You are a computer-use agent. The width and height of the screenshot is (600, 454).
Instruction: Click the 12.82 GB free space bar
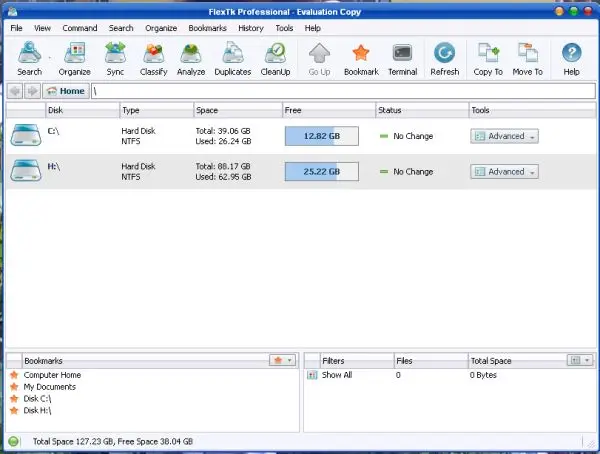click(322, 136)
